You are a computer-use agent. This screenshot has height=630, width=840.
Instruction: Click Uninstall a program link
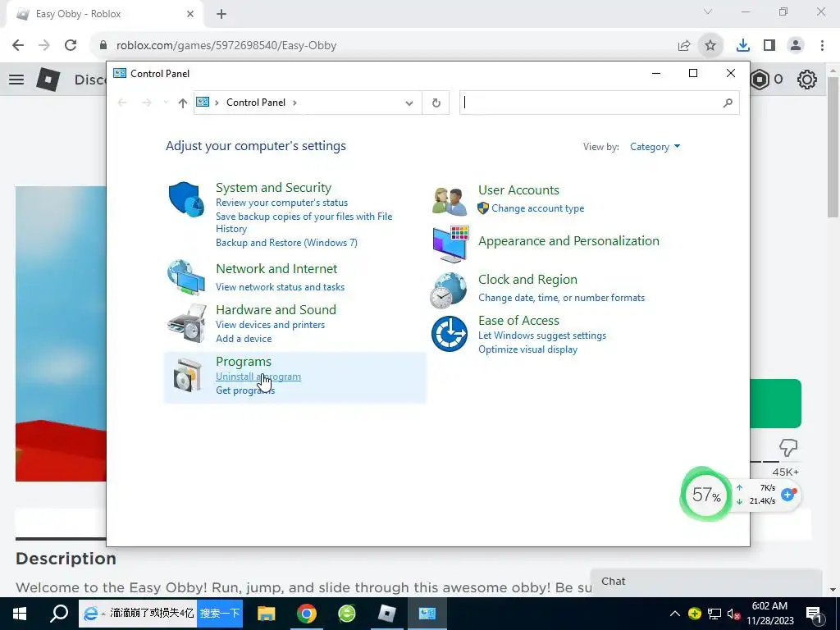[258, 376]
